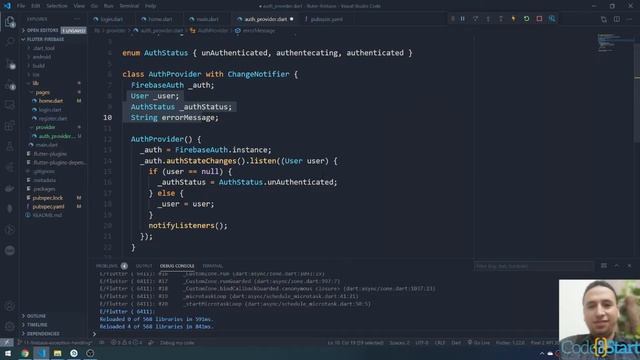Screen dimensions: 640x360
Task: Click Step Over in debug toolbar
Action: click(x=476, y=19)
